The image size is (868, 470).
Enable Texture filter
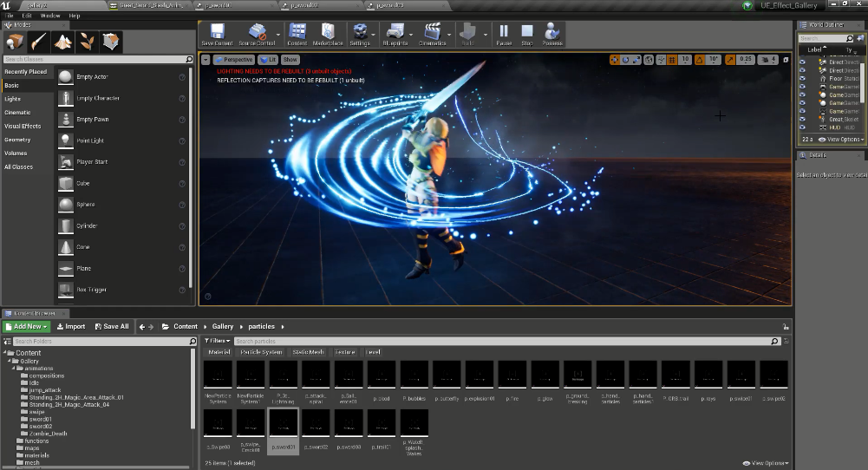point(345,352)
